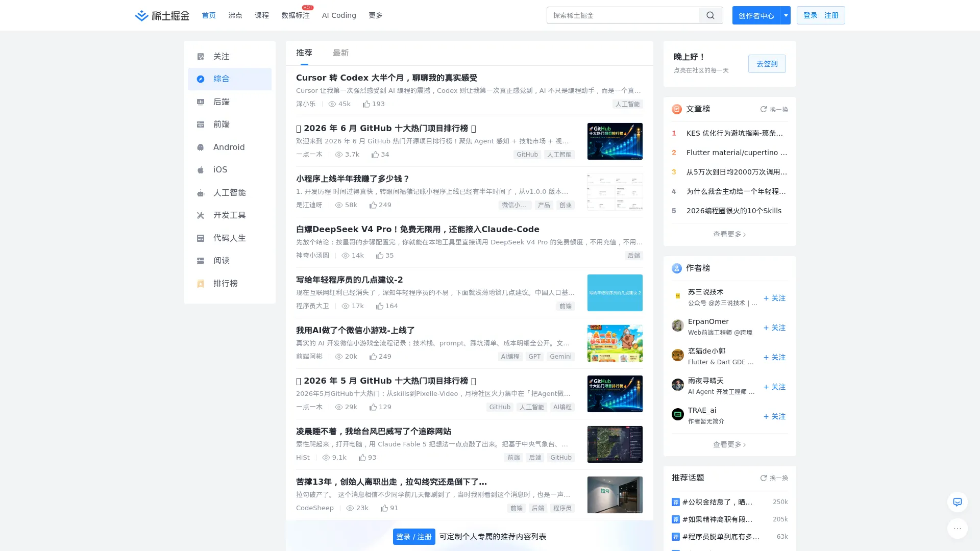Select the iOS apple icon

tap(201, 170)
